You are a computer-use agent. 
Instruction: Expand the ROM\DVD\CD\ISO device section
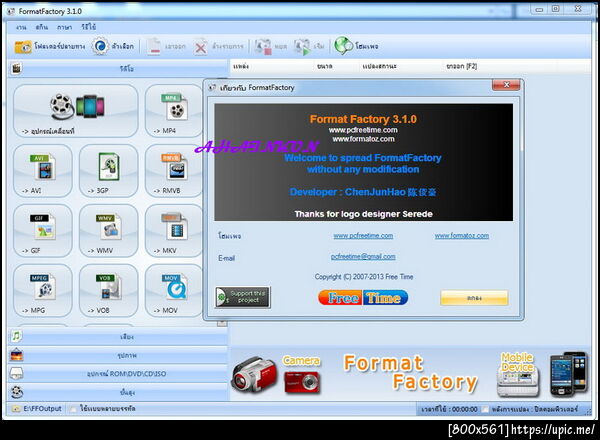(118, 373)
